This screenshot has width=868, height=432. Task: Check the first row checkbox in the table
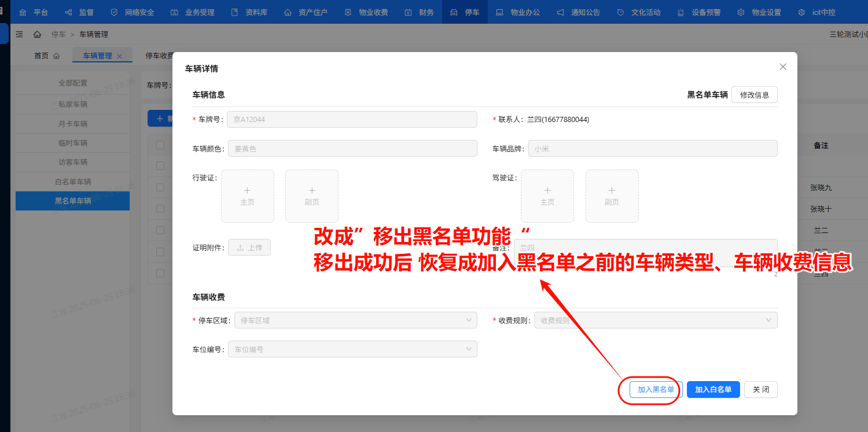pyautogui.click(x=160, y=166)
